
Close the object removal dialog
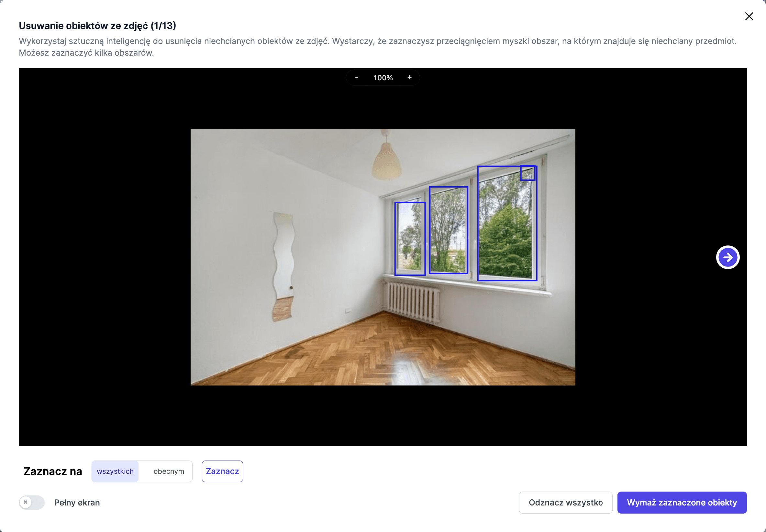click(749, 16)
